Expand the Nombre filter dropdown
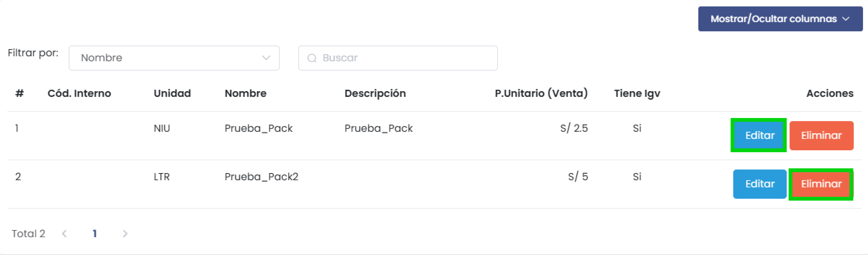This screenshot has width=868, height=255. (174, 58)
